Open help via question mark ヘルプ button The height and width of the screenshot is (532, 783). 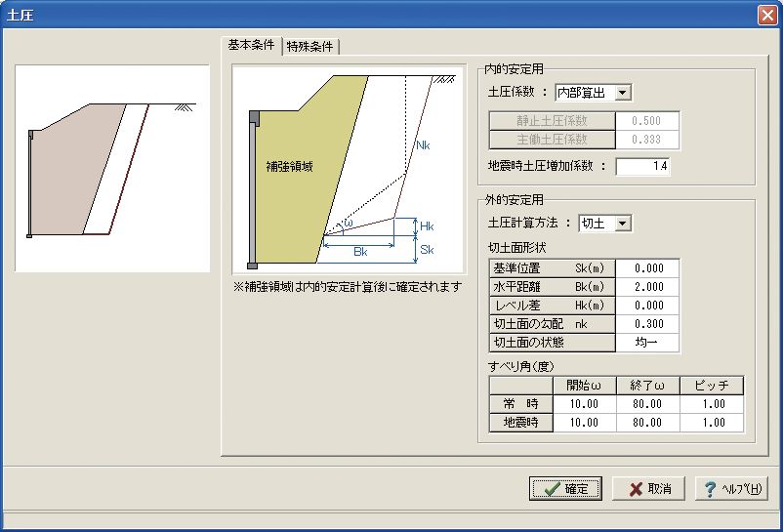731,489
